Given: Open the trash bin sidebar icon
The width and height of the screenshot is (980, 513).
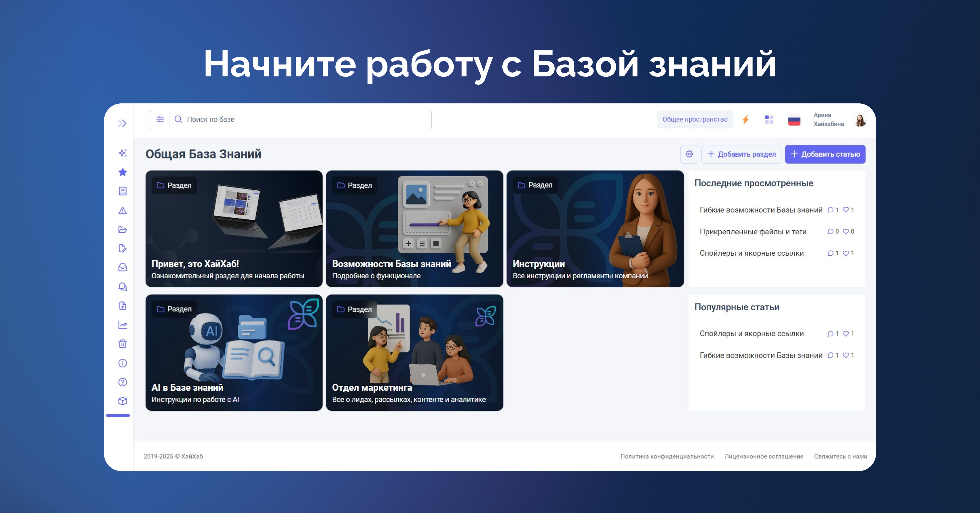Looking at the screenshot, I should pos(122,344).
